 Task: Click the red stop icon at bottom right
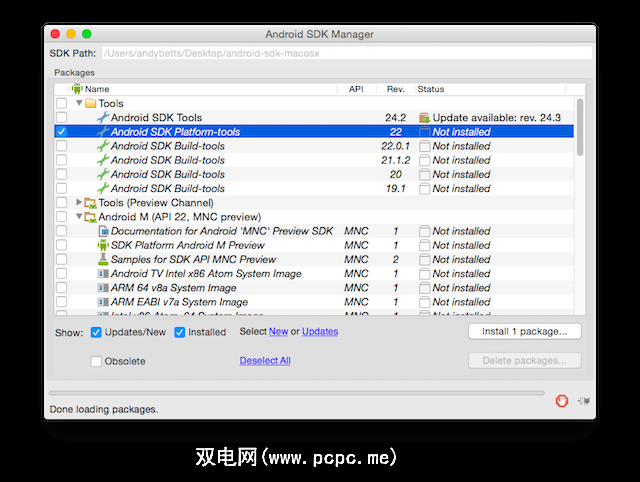pos(562,401)
